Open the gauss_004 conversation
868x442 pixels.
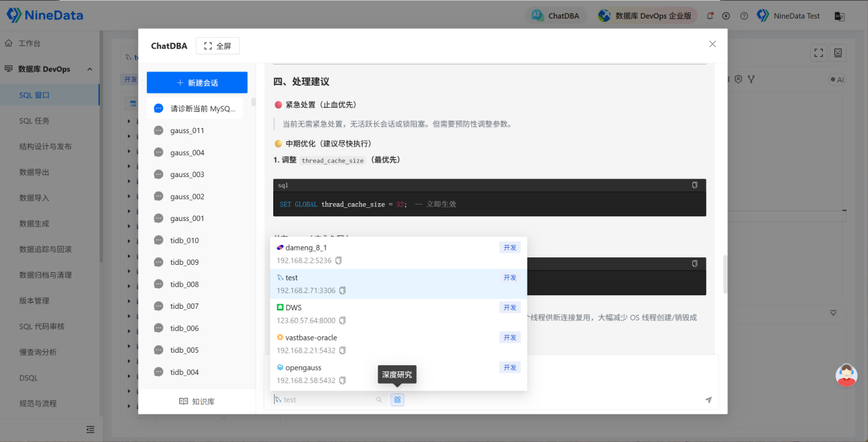pyautogui.click(x=195, y=152)
